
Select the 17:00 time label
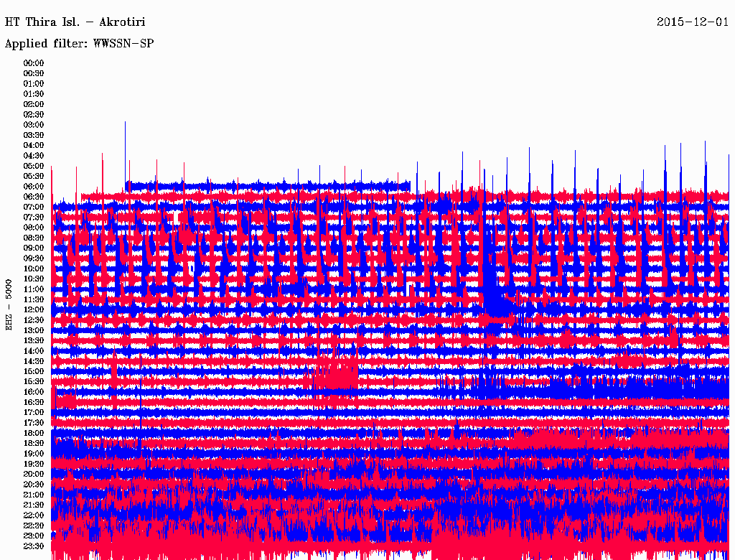coord(34,413)
